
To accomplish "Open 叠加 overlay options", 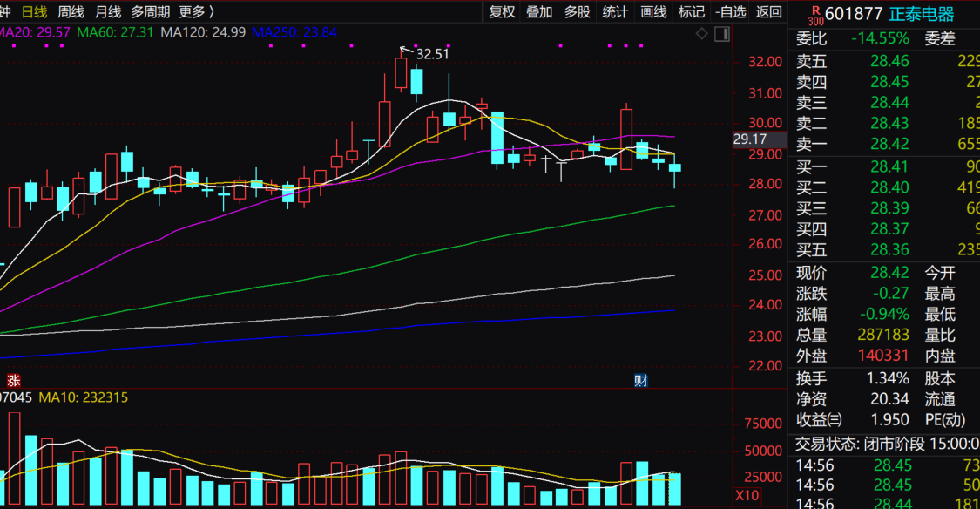I will [539, 11].
